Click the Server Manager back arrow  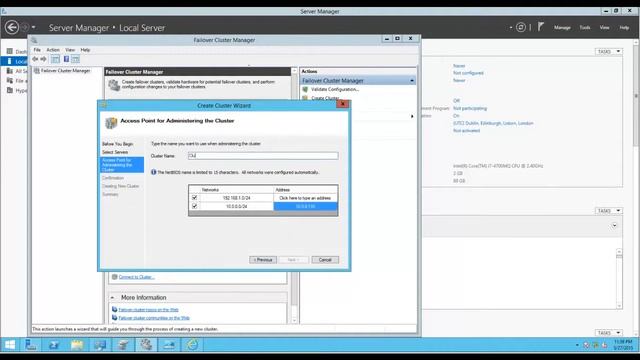12,27
